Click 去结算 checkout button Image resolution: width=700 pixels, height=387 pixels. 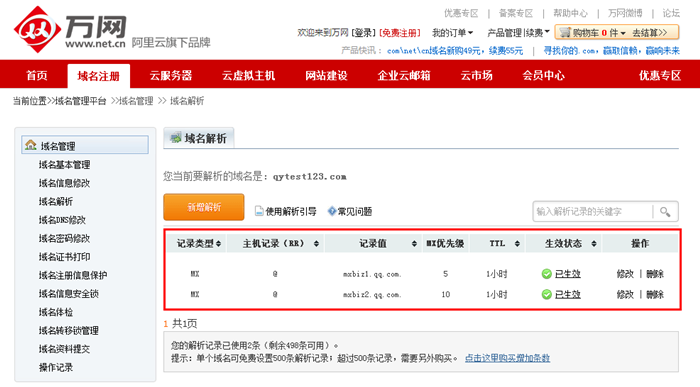pyautogui.click(x=650, y=33)
